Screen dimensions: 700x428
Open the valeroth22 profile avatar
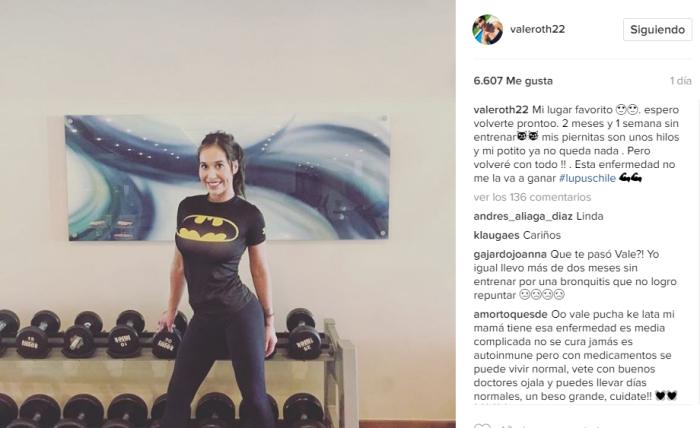pyautogui.click(x=488, y=29)
